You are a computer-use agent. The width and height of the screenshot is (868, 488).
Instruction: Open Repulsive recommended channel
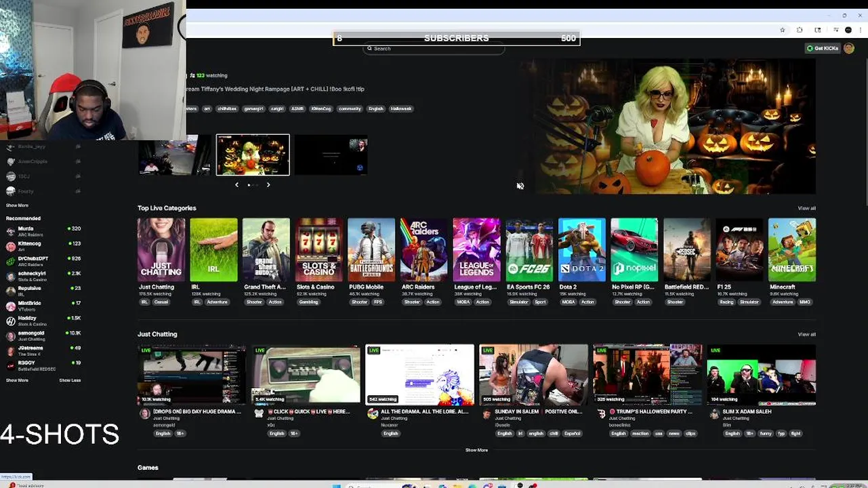(43, 290)
